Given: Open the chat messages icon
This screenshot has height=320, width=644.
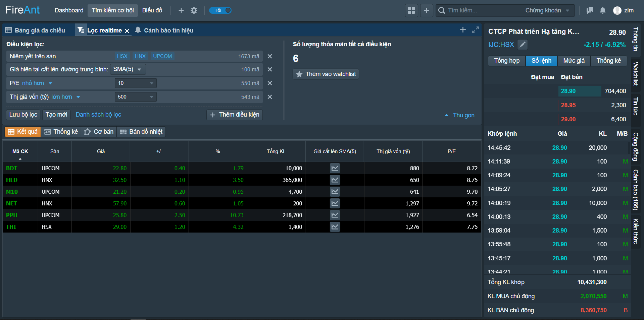Looking at the screenshot, I should click(590, 10).
